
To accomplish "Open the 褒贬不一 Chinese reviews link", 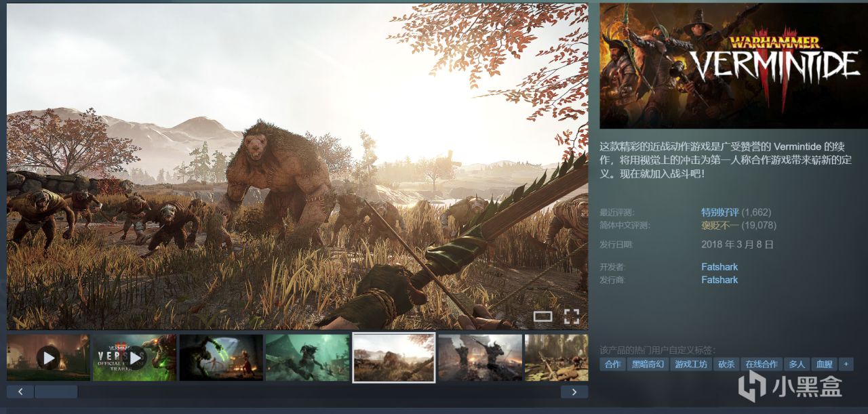I will tap(720, 225).
